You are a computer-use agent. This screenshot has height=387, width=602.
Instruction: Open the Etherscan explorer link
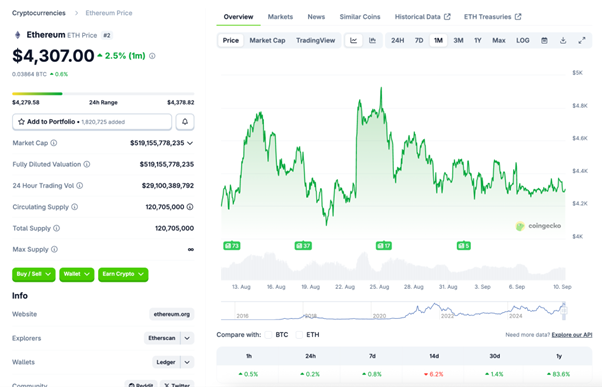click(x=162, y=338)
